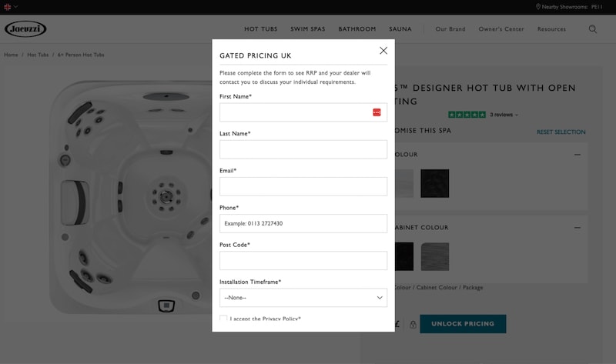The height and width of the screenshot is (364, 616).
Task: Open the Bathroom menu
Action: (357, 29)
